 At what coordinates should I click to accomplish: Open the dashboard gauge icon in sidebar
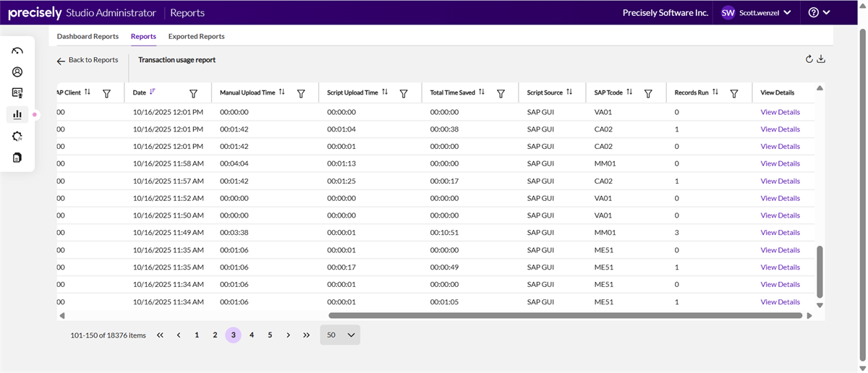[x=17, y=51]
